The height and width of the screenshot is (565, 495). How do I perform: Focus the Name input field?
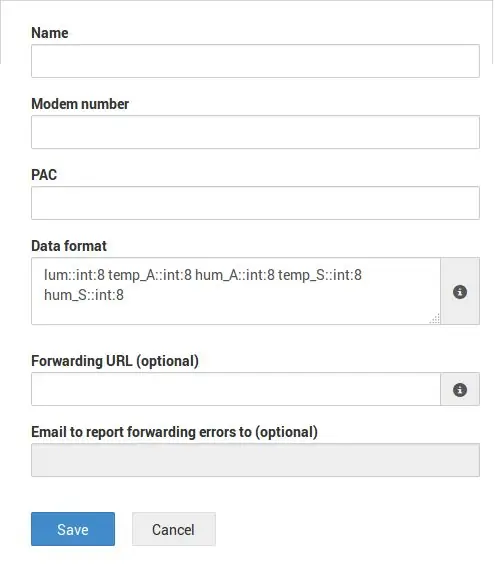[x=255, y=61]
